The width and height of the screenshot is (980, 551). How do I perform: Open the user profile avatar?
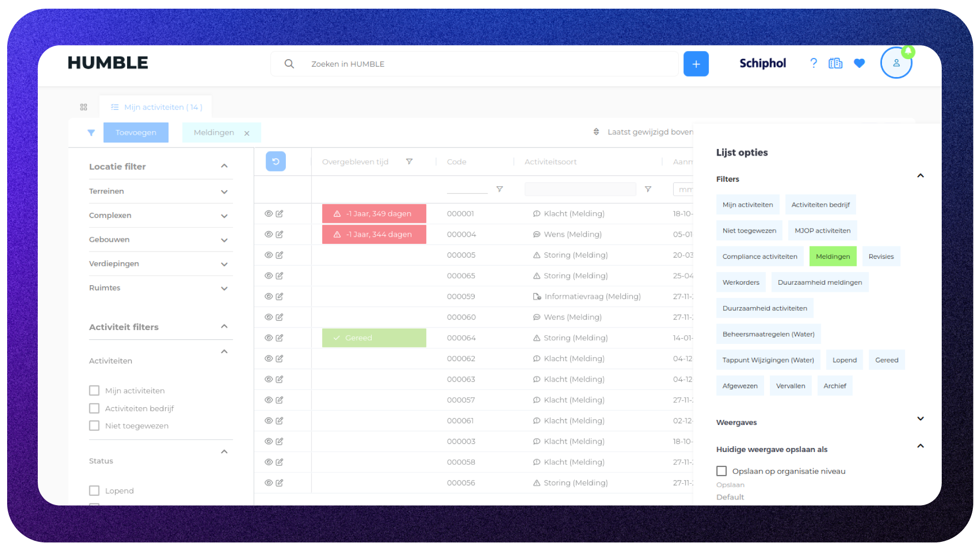click(x=896, y=63)
